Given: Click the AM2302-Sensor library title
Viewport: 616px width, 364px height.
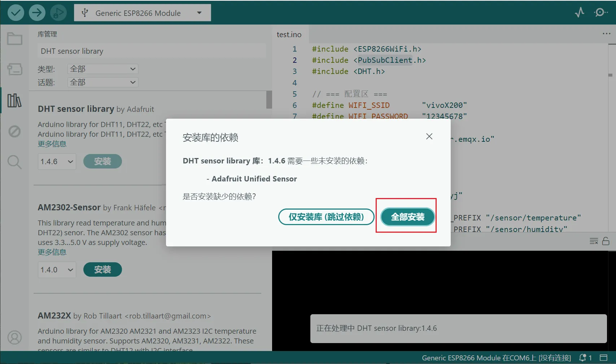Looking at the screenshot, I should (x=69, y=207).
